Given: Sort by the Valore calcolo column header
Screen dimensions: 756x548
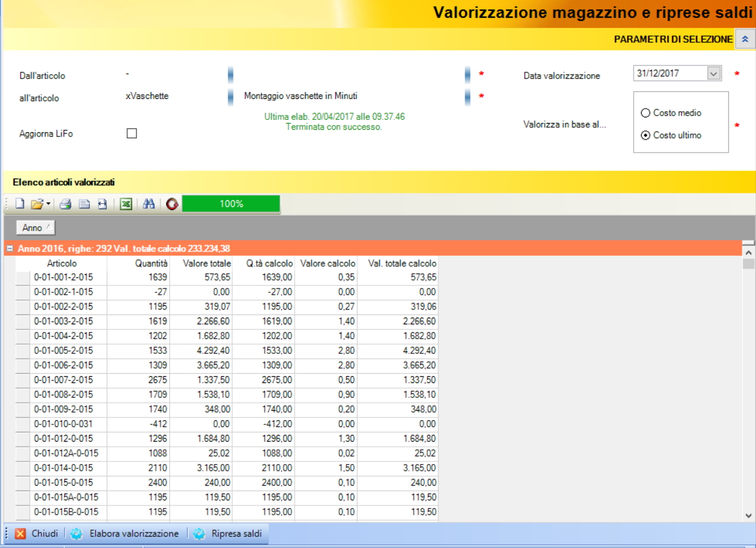Looking at the screenshot, I should [326, 263].
